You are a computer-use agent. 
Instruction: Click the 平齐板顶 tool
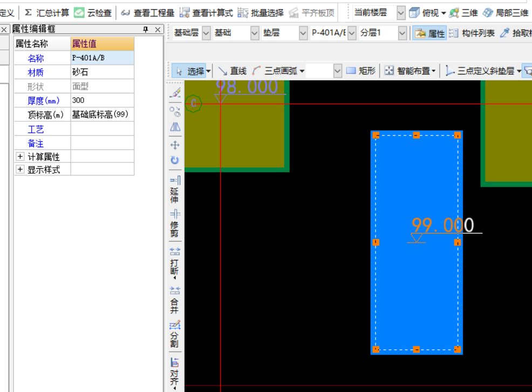click(x=311, y=13)
